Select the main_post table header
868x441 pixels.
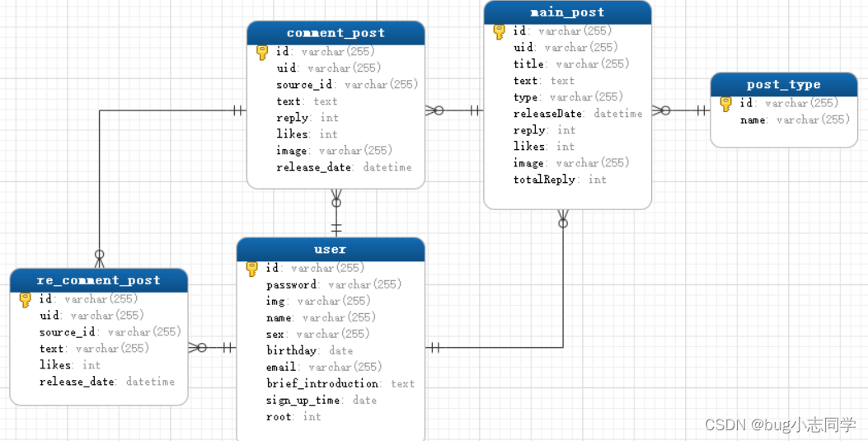(x=567, y=12)
